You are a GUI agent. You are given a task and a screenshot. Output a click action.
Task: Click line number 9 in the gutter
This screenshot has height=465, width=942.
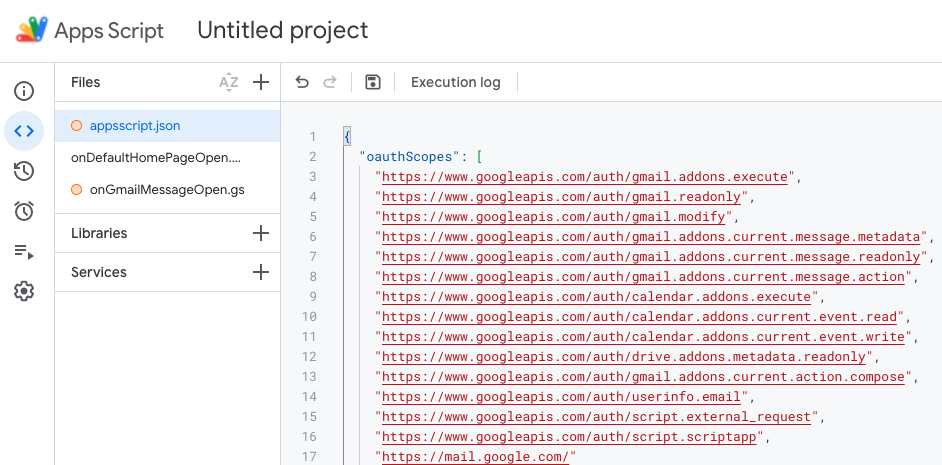coord(312,297)
